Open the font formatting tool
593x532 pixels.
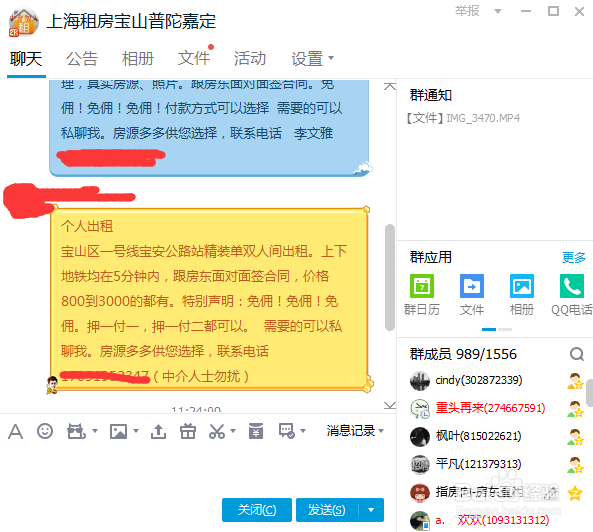point(16,431)
